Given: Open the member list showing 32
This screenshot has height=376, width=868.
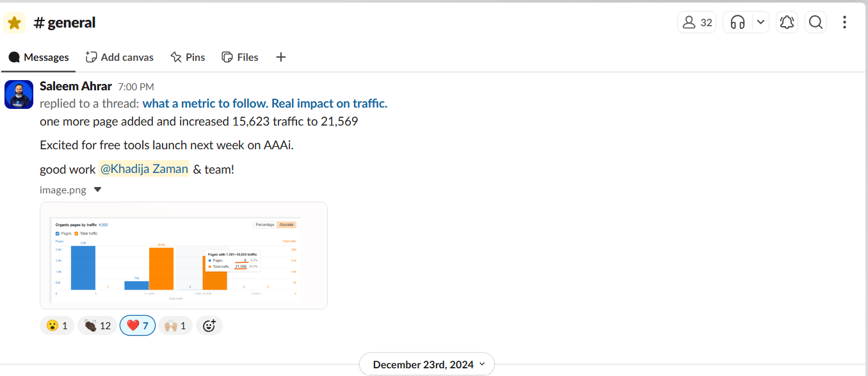Looking at the screenshot, I should click(x=696, y=22).
